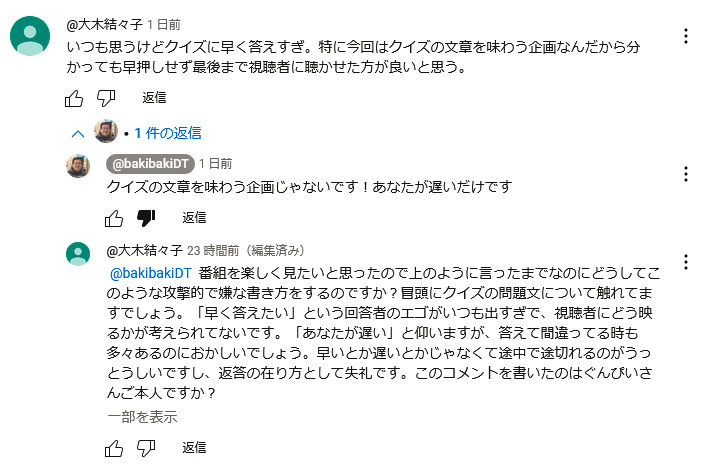Click the 1 件の返信 replies link
The height and width of the screenshot is (475, 720).
168,133
